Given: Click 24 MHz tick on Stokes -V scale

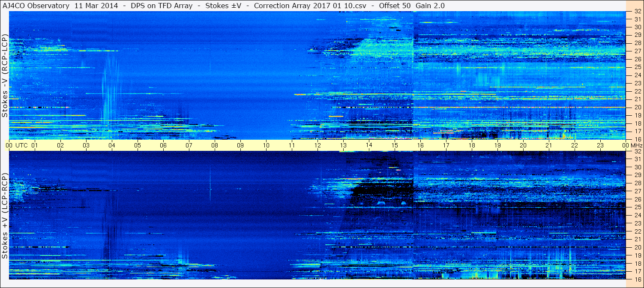Looking at the screenshot, I should [x=638, y=75].
